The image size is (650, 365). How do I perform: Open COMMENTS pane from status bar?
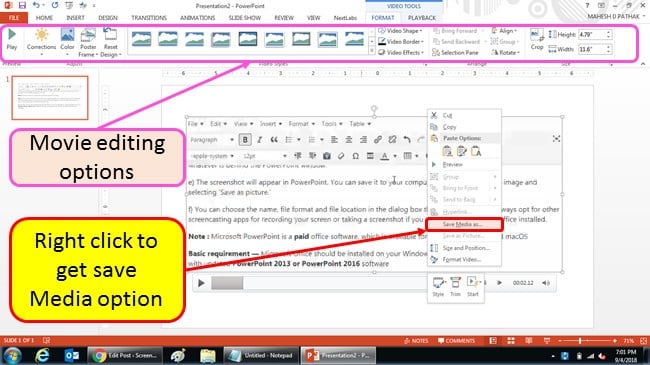(x=456, y=341)
